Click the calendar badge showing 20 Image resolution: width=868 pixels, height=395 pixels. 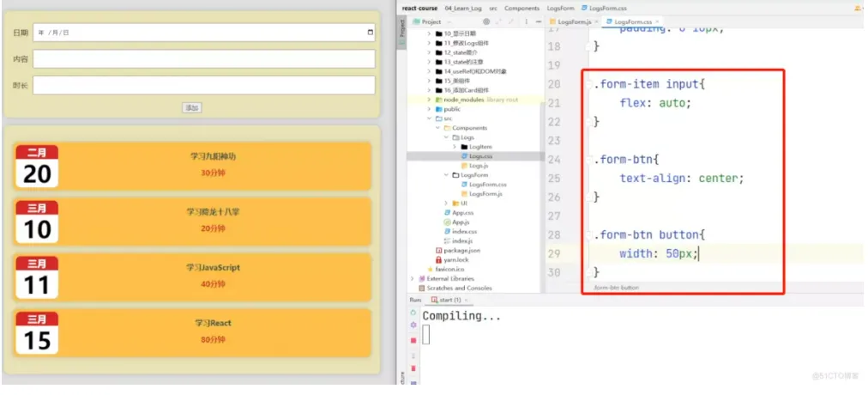37,167
